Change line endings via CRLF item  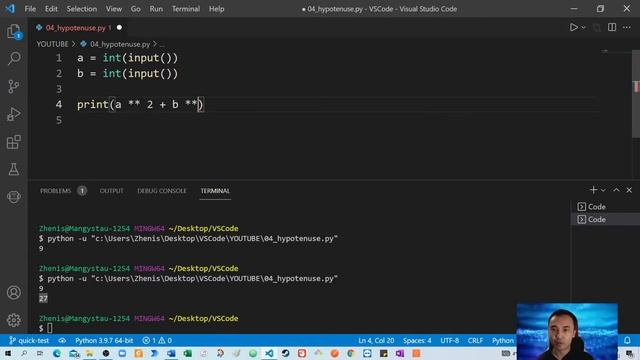click(475, 340)
